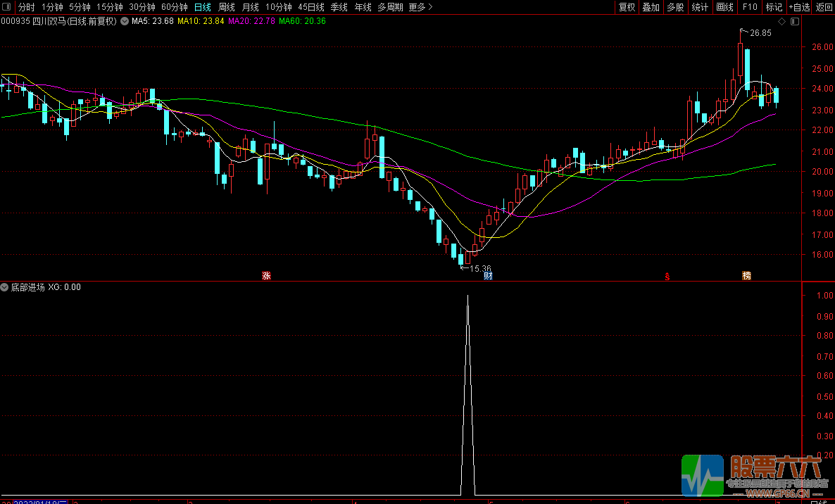Expand the 底部进场 indicator dropdown arrow

pyautogui.click(x=4, y=287)
